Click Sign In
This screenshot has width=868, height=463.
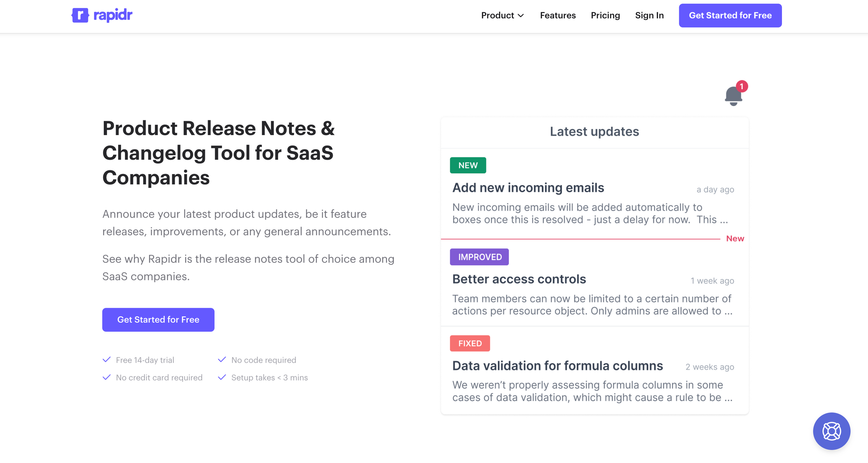pyautogui.click(x=649, y=15)
